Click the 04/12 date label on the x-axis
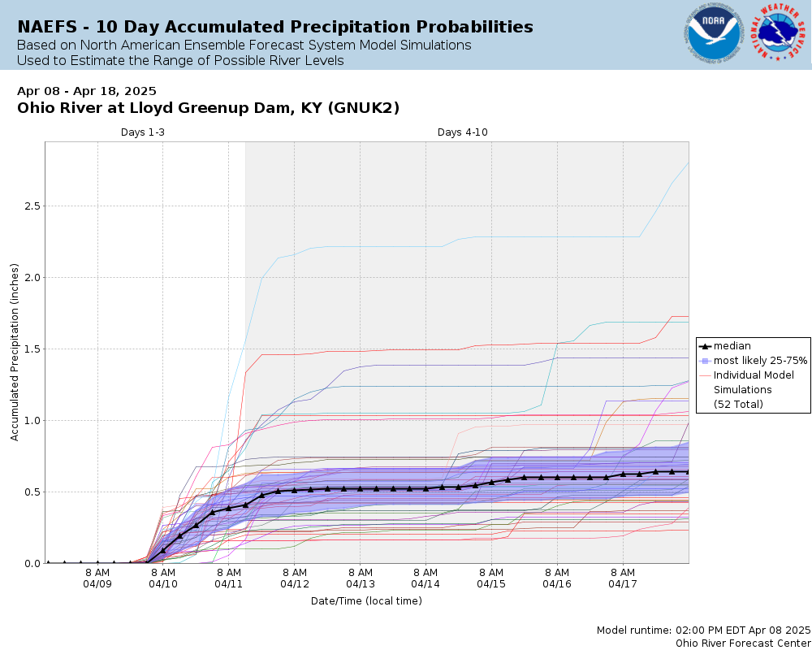Screen dimensions: 812x650 (x=295, y=584)
